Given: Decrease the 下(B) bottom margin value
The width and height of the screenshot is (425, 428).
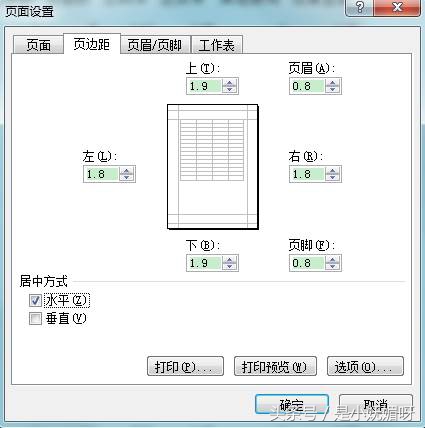Looking at the screenshot, I should coord(230,267).
